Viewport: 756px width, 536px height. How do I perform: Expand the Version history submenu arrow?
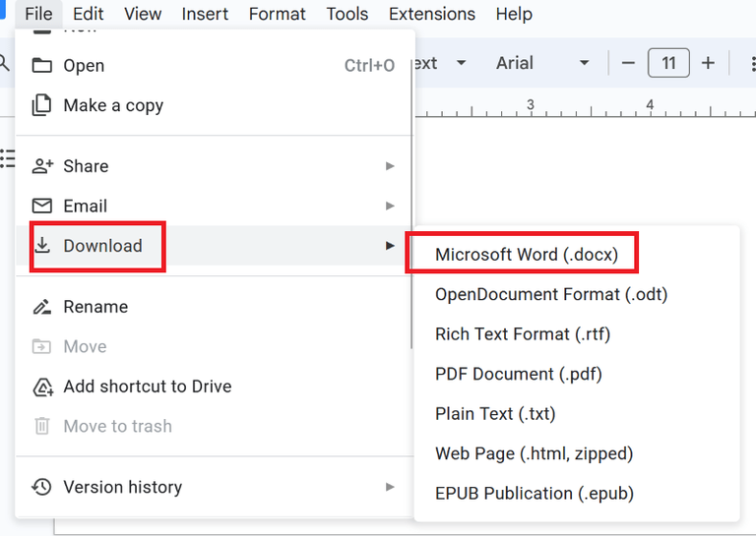pos(390,487)
